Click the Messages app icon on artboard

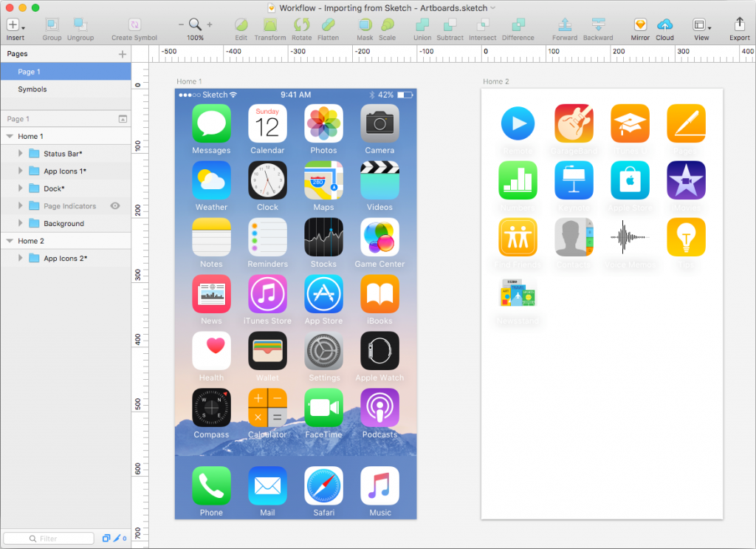[x=211, y=123]
